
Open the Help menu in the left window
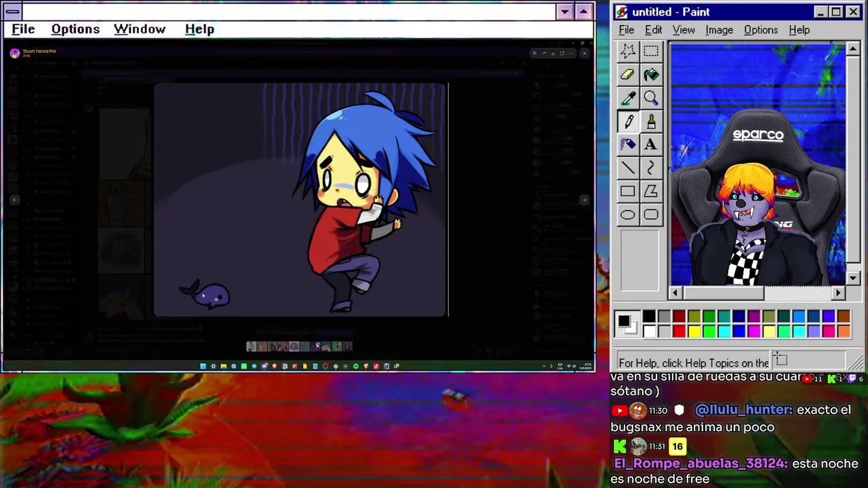point(199,29)
